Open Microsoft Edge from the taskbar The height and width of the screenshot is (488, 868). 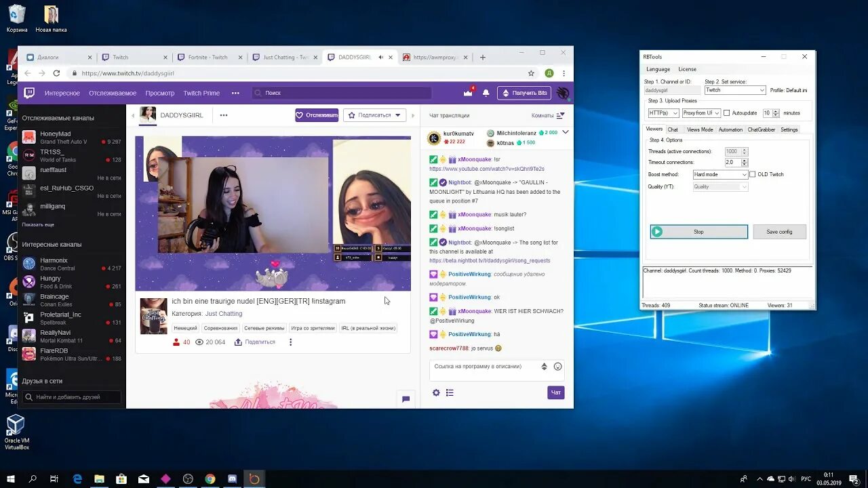tap(77, 479)
